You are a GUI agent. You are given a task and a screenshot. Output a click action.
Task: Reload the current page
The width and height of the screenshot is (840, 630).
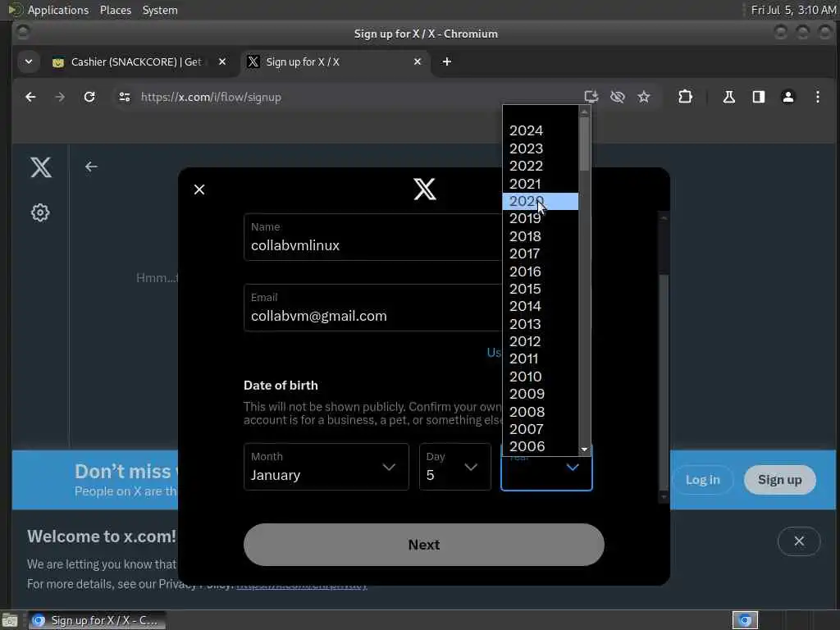pyautogui.click(x=89, y=97)
